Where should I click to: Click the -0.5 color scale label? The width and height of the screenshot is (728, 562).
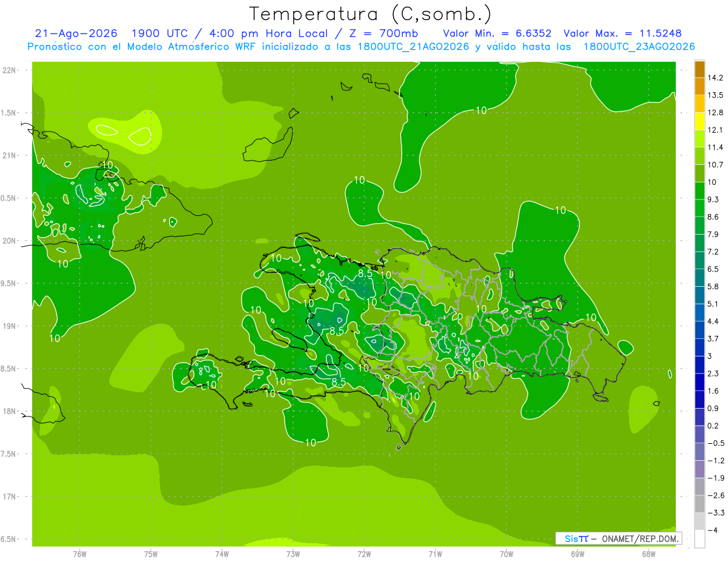tap(715, 443)
